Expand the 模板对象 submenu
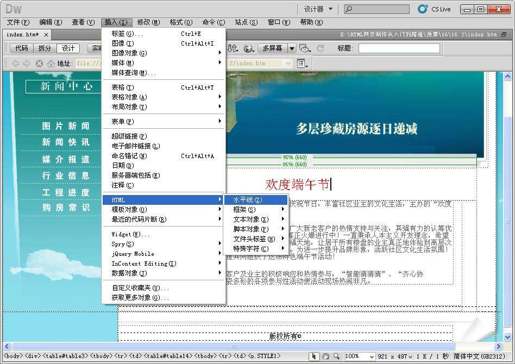 click(x=164, y=209)
